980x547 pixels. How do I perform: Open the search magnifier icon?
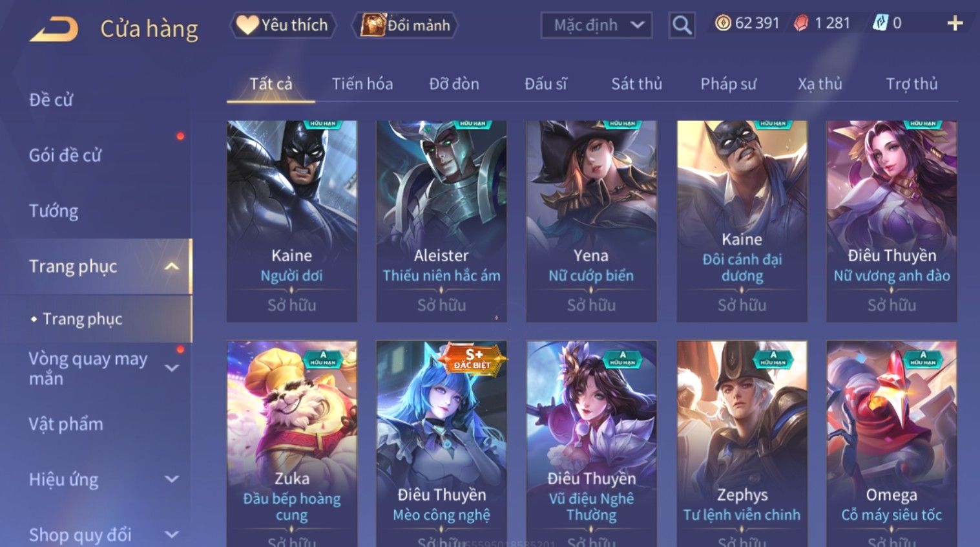682,25
